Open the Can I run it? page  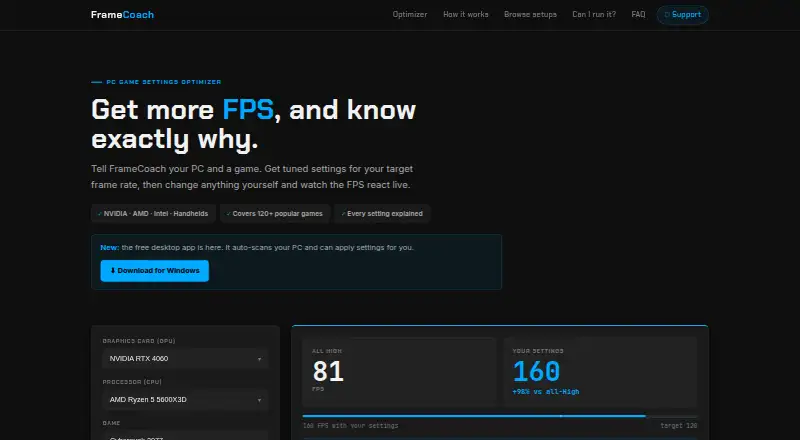click(594, 14)
